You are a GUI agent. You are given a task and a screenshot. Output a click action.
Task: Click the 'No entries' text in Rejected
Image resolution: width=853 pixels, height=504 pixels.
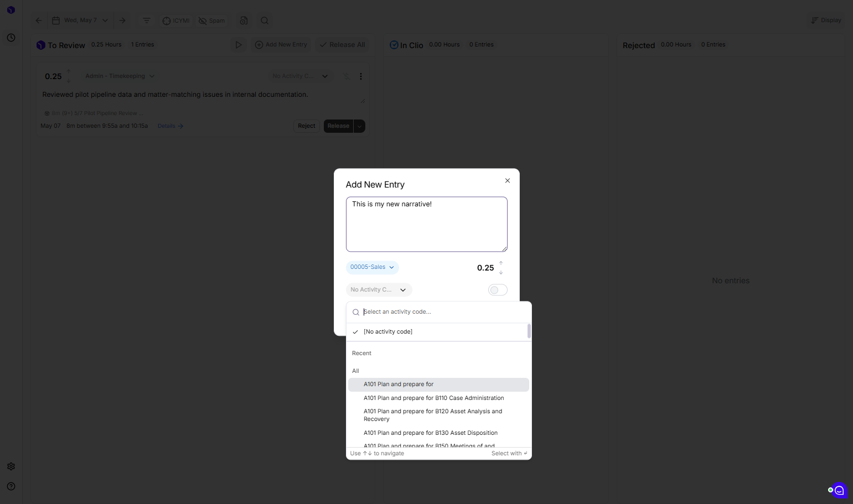click(731, 281)
